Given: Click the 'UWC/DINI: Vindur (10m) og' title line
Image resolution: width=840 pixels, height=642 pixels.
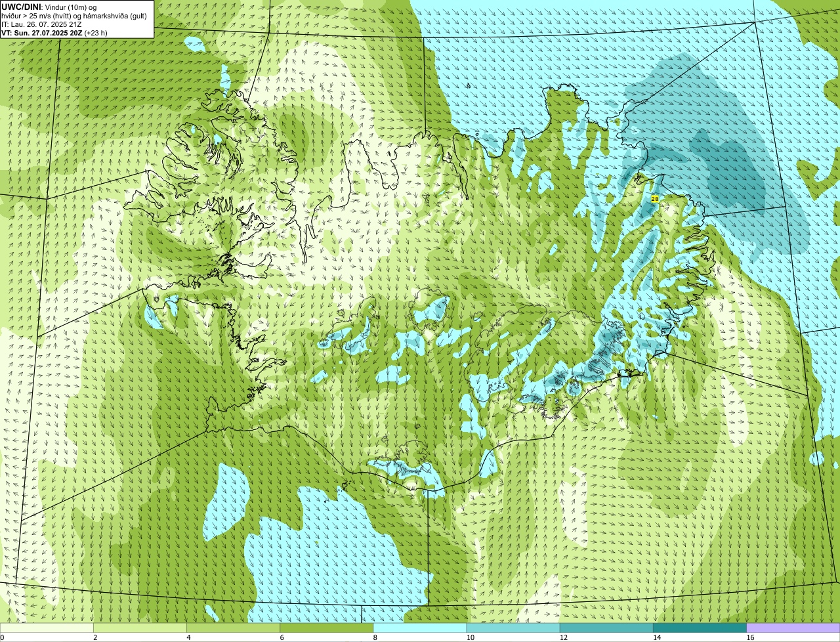Looking at the screenshot, I should click(x=49, y=7).
